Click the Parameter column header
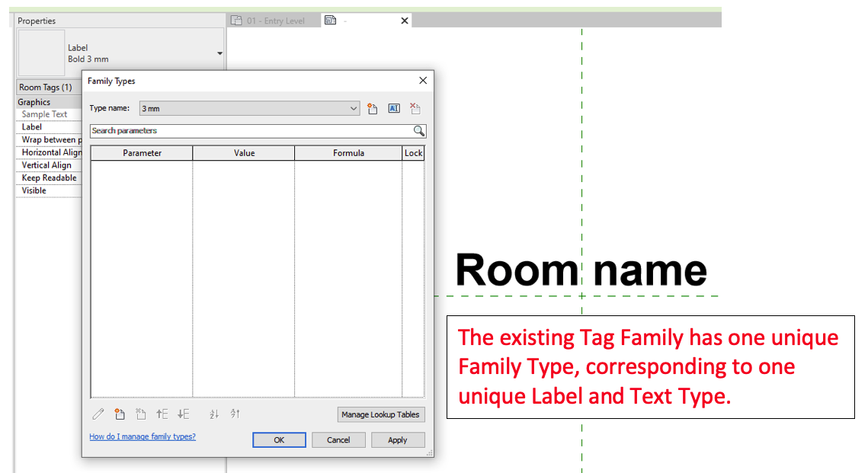This screenshot has width=868, height=473. point(143,153)
